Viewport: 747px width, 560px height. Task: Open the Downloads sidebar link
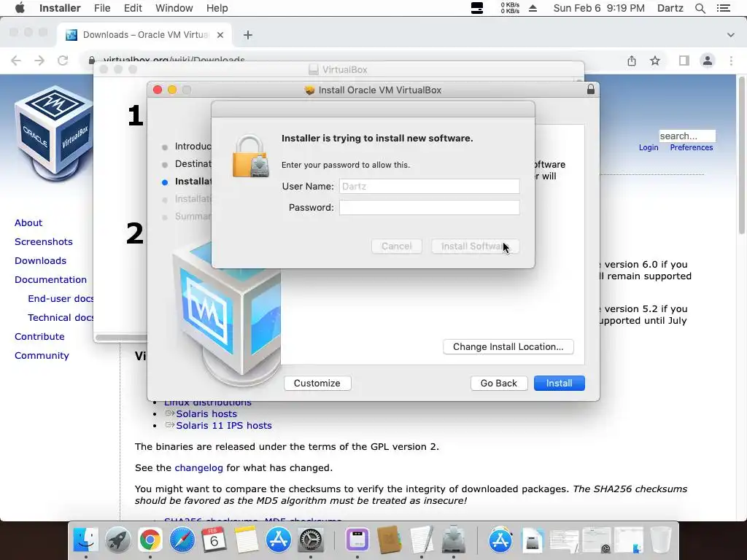point(40,261)
